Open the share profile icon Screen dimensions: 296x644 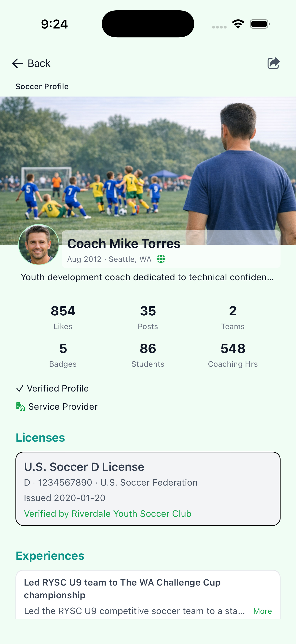273,63
